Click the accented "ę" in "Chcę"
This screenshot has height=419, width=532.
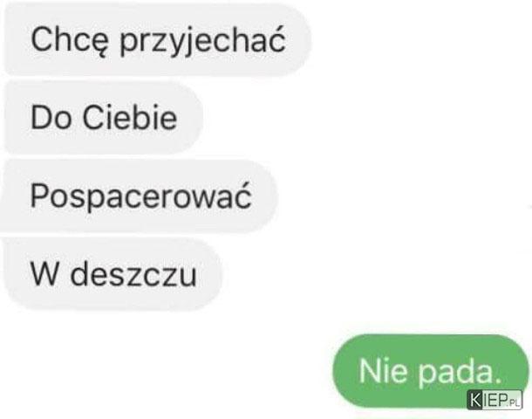point(100,44)
